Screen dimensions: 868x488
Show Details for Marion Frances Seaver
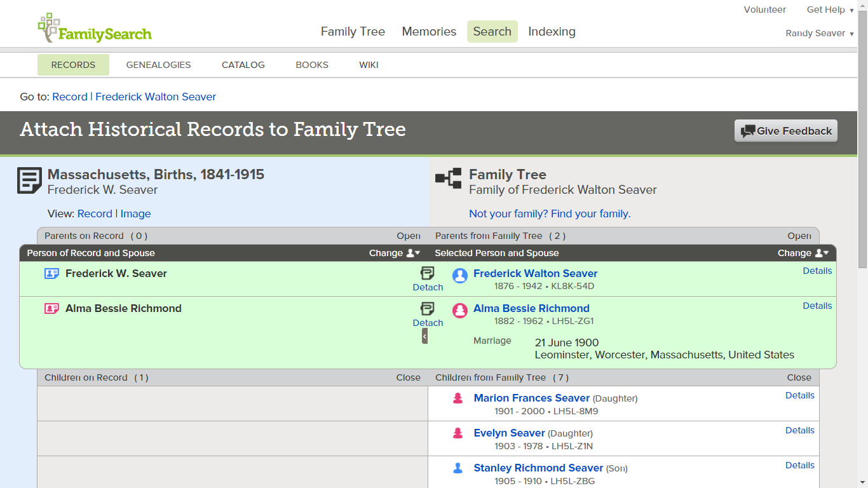coord(800,395)
